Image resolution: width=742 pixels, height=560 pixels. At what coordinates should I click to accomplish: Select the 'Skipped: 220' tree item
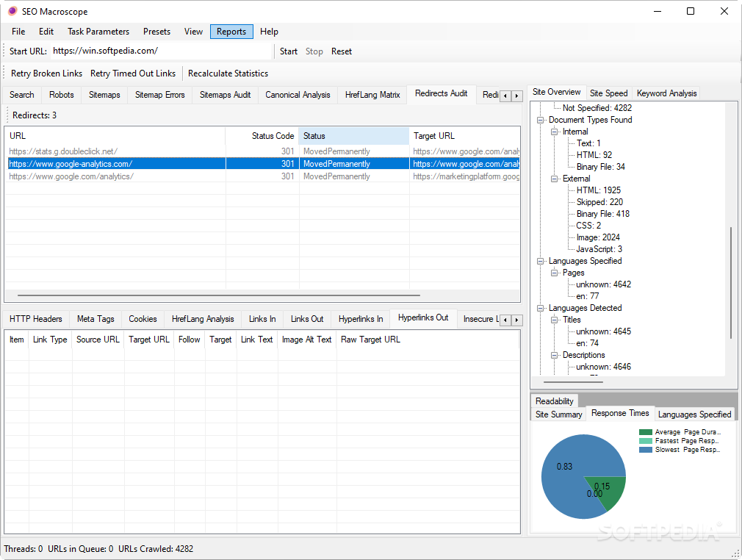(599, 202)
